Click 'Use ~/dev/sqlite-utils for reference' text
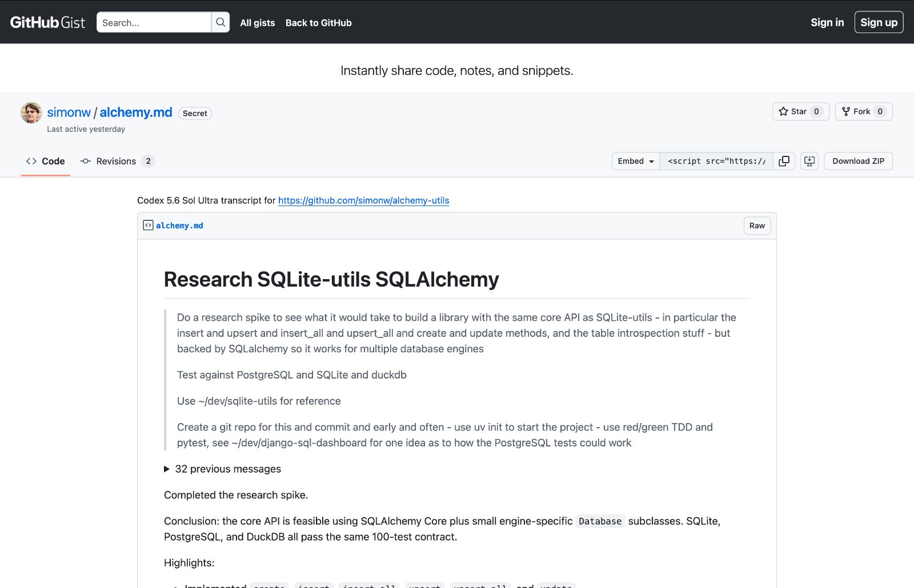The width and height of the screenshot is (914, 588). coord(259,401)
